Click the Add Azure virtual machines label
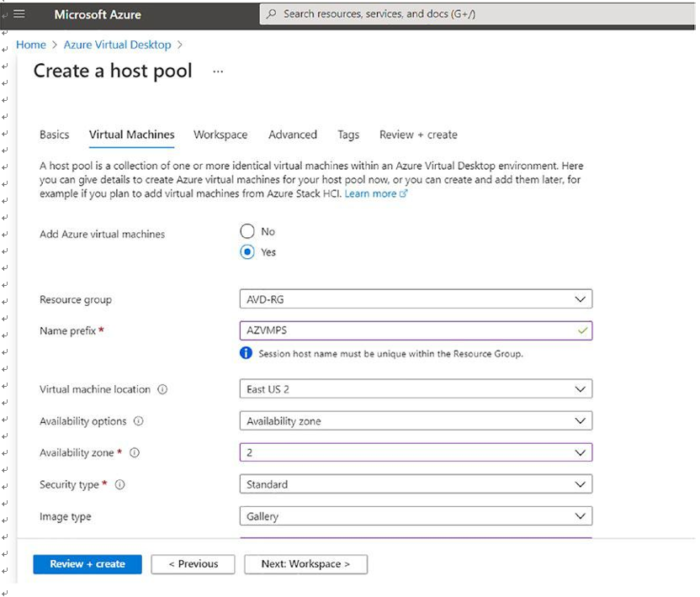The image size is (700, 597). (103, 235)
